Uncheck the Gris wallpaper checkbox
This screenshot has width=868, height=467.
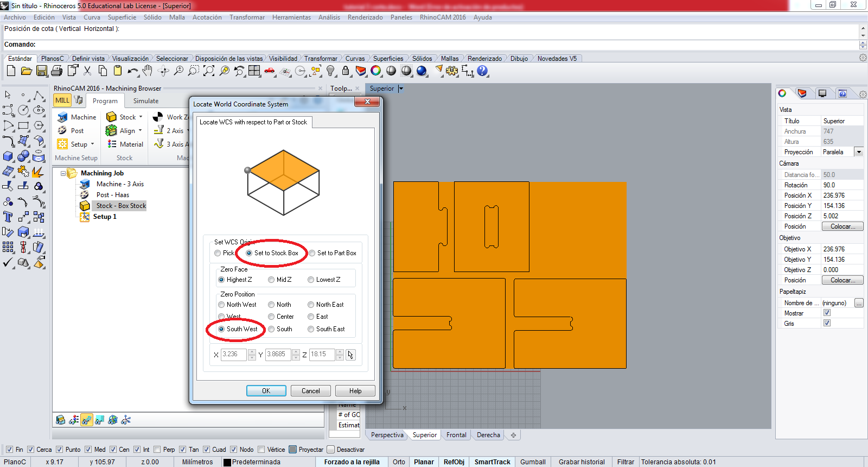point(827,323)
